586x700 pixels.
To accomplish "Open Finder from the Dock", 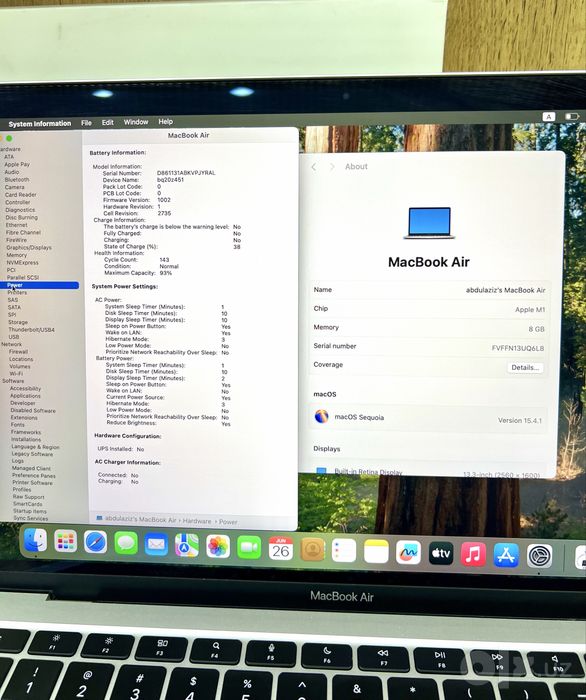I will 35,541.
